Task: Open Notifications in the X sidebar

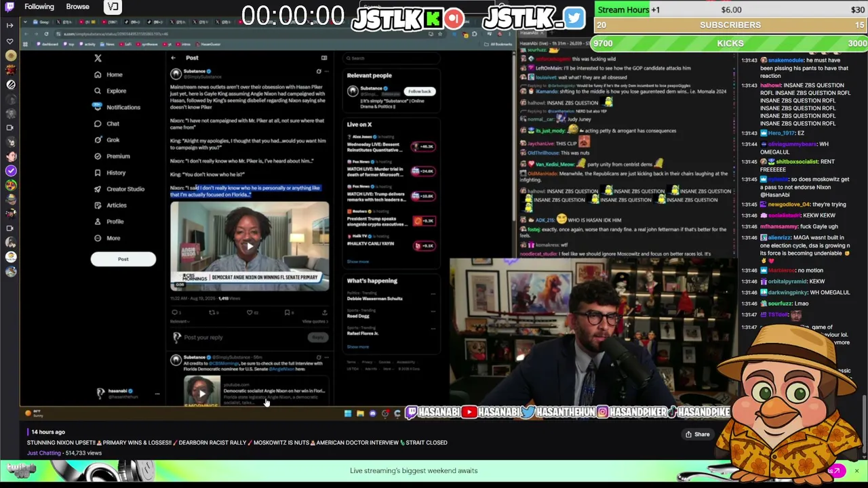Action: pos(117,107)
